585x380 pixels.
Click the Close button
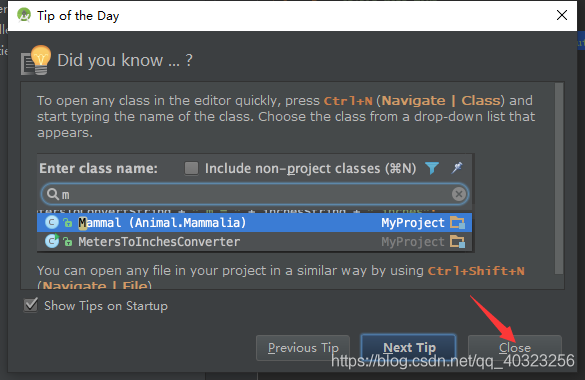[515, 348]
